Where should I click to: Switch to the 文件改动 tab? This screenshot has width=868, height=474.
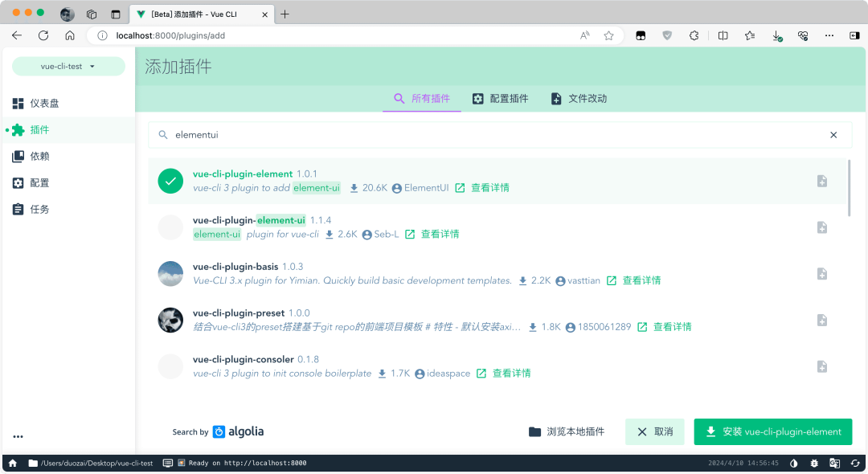579,99
